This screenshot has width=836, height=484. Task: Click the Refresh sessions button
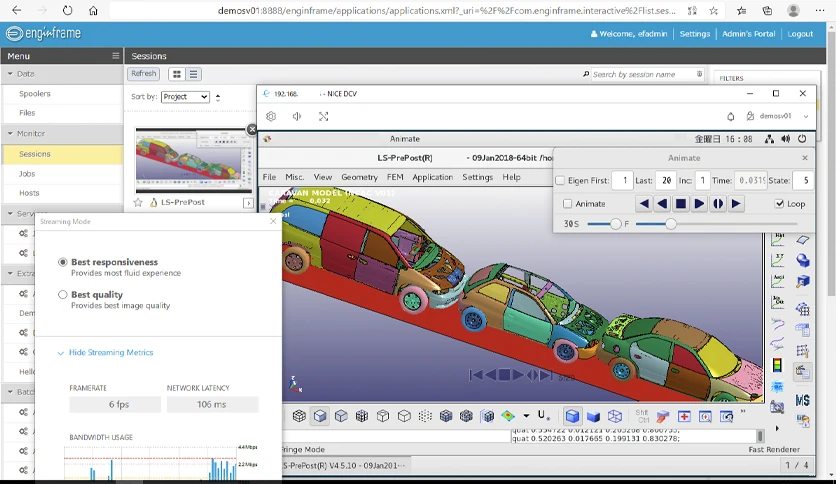(143, 74)
